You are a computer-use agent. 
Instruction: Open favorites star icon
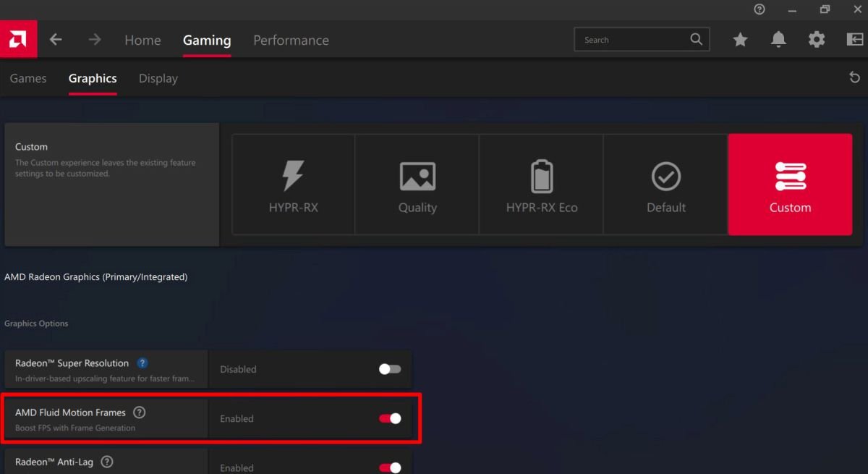point(740,40)
